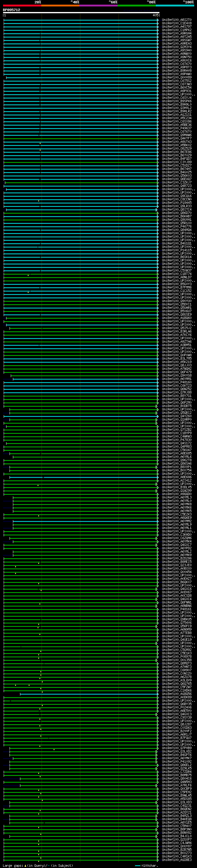The image size is (197, 868).
Task: Select hit UniRef100_Q9MAW6
Action: coord(177,135)
